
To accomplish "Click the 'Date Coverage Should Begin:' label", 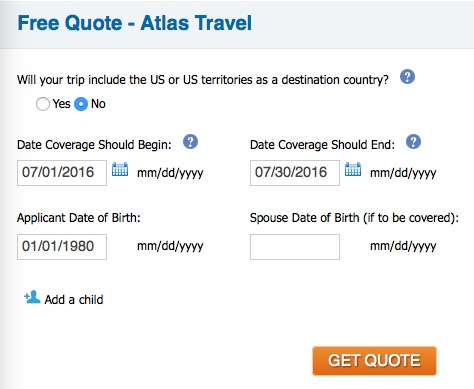I will tap(94, 145).
